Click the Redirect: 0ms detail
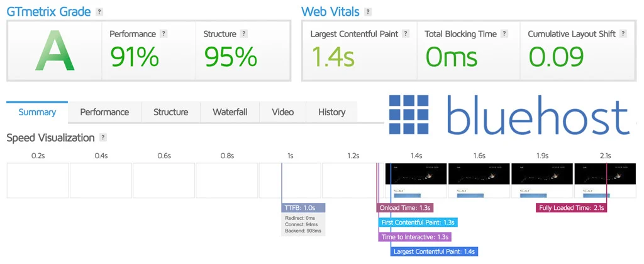644x264 pixels. (x=300, y=218)
